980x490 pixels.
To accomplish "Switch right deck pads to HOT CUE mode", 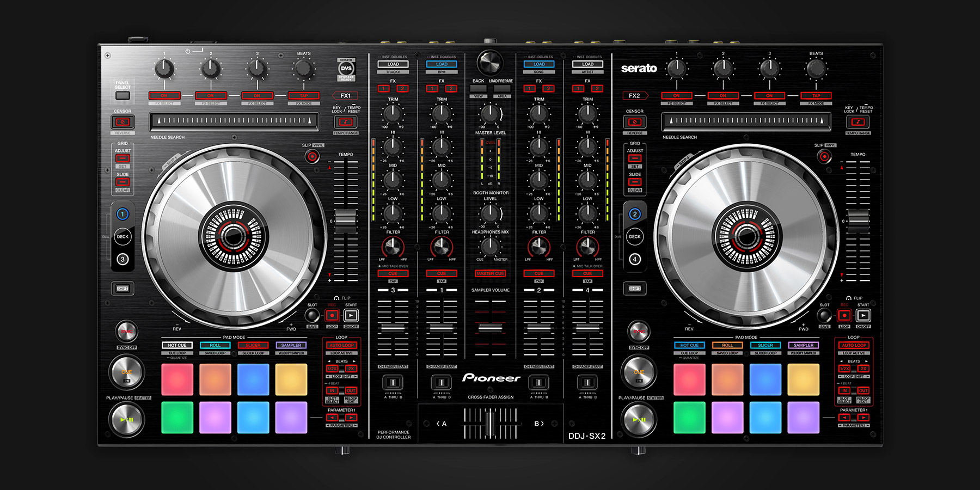I will click(x=689, y=345).
